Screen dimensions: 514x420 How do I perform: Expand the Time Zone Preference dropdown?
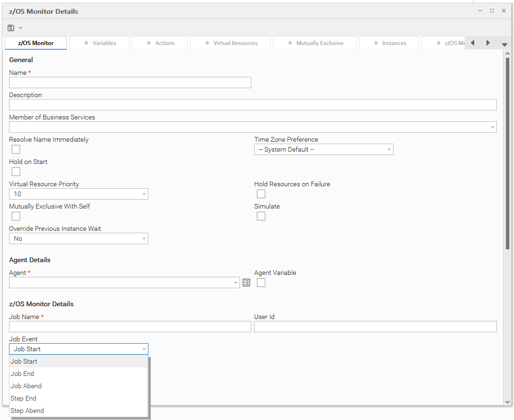[323, 149]
